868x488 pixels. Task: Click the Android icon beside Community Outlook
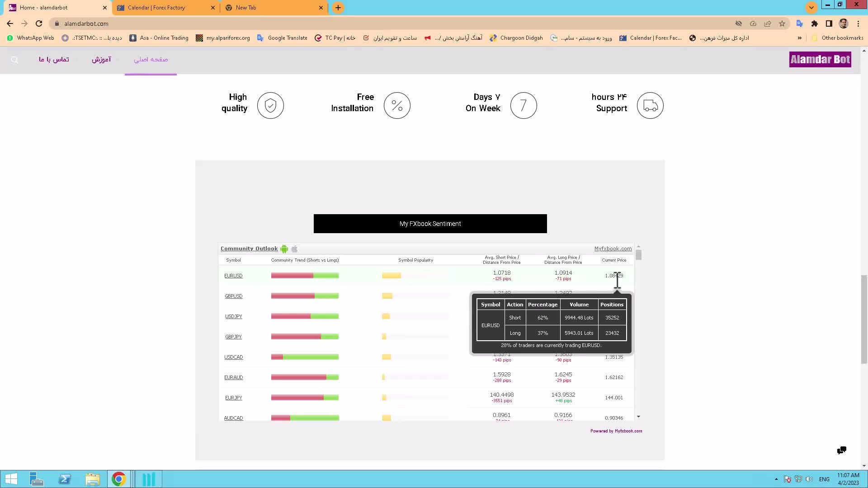[284, 249]
